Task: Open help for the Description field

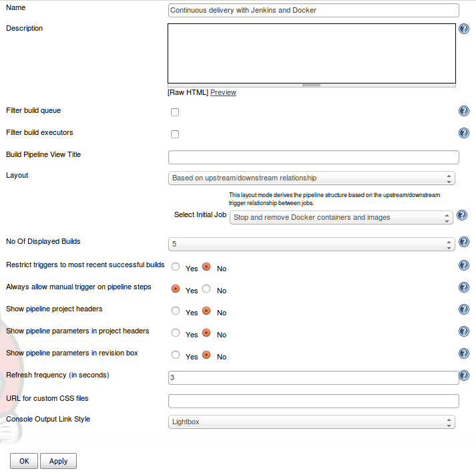Action: (464, 29)
